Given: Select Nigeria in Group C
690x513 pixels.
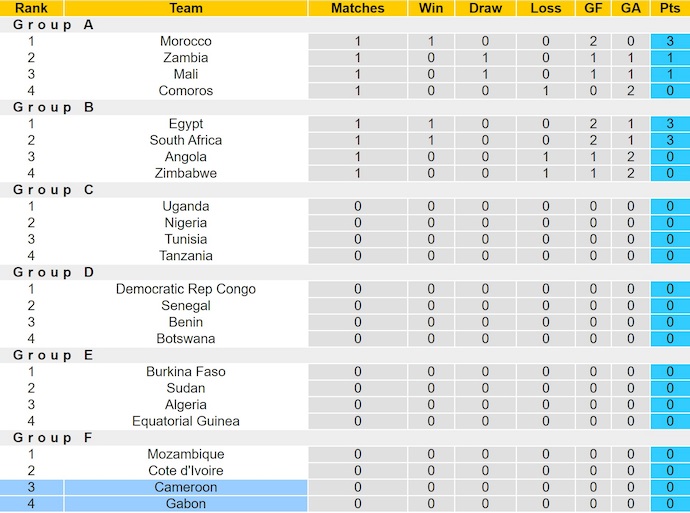Looking at the screenshot, I should pos(186,223).
